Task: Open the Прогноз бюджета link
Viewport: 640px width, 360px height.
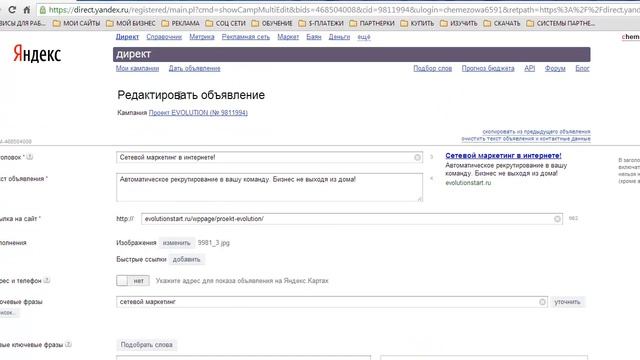Action: tap(488, 69)
